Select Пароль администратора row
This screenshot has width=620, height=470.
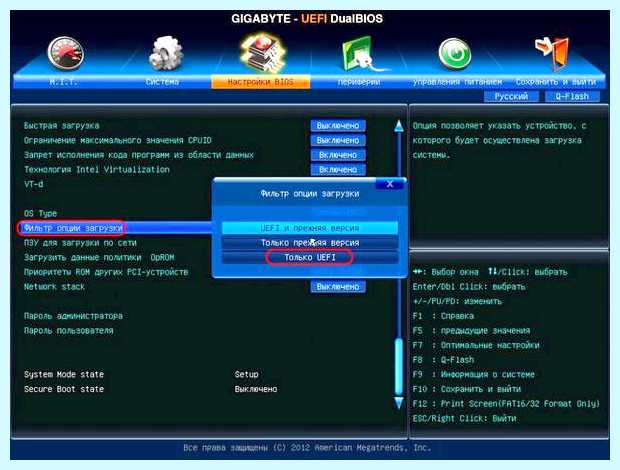click(74, 316)
